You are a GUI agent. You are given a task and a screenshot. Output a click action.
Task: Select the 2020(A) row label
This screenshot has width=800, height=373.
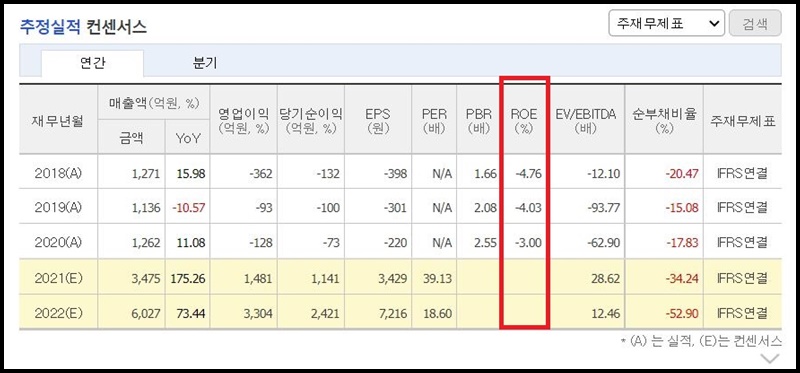click(59, 243)
